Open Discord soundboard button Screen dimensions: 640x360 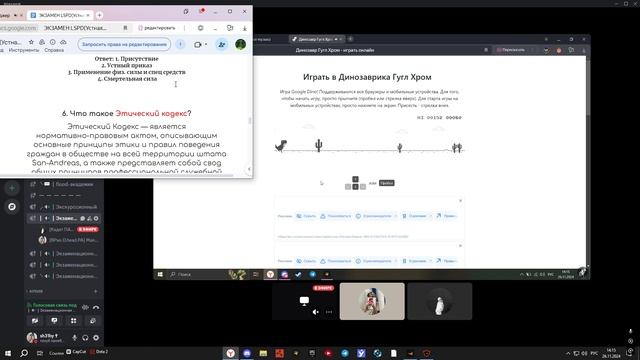(x=93, y=321)
